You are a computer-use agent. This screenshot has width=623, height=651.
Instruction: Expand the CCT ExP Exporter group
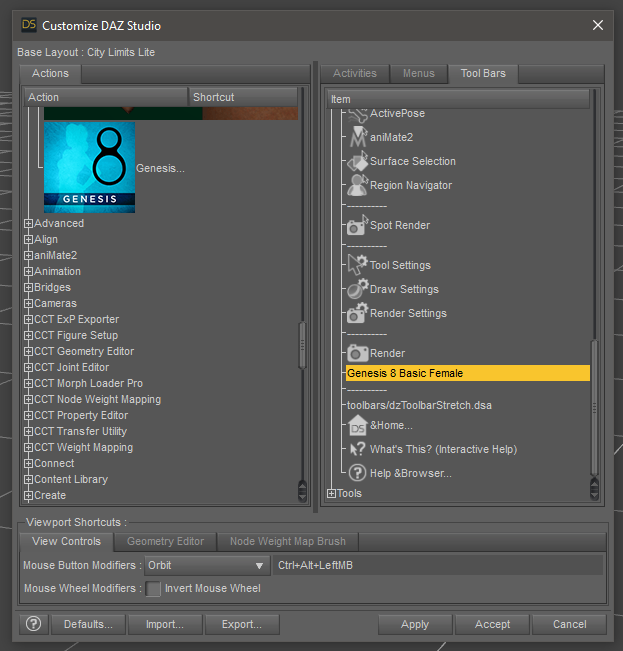tap(28, 319)
